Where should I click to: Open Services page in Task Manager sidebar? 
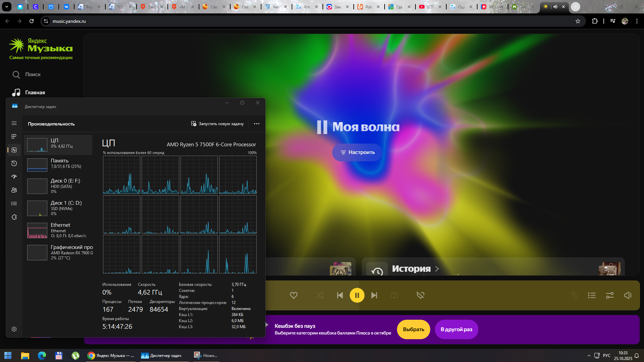click(14, 217)
